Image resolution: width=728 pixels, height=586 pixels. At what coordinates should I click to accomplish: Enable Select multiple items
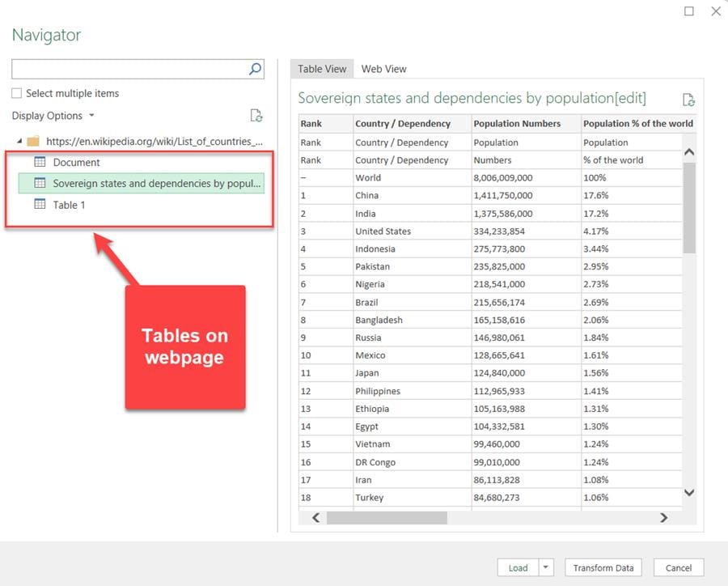pyautogui.click(x=15, y=93)
